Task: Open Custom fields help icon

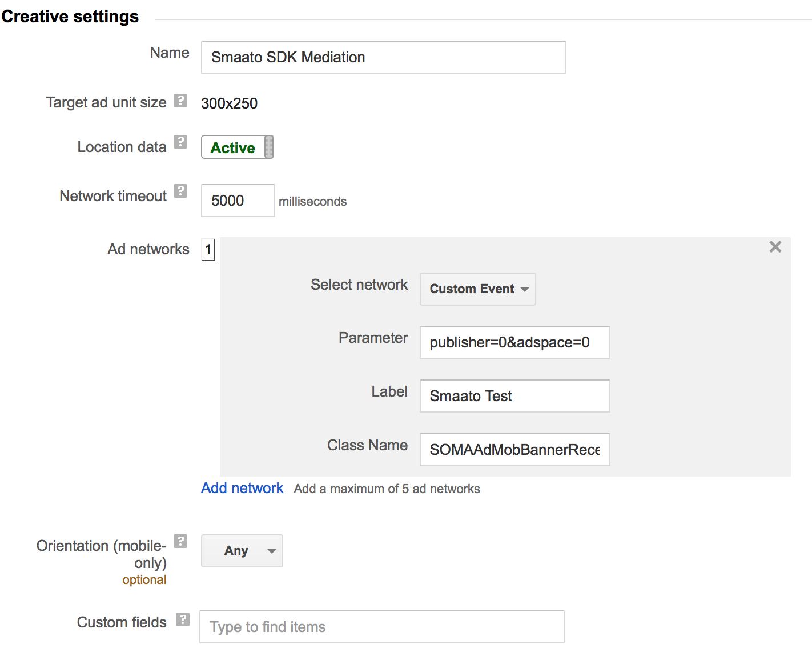Action: click(183, 619)
